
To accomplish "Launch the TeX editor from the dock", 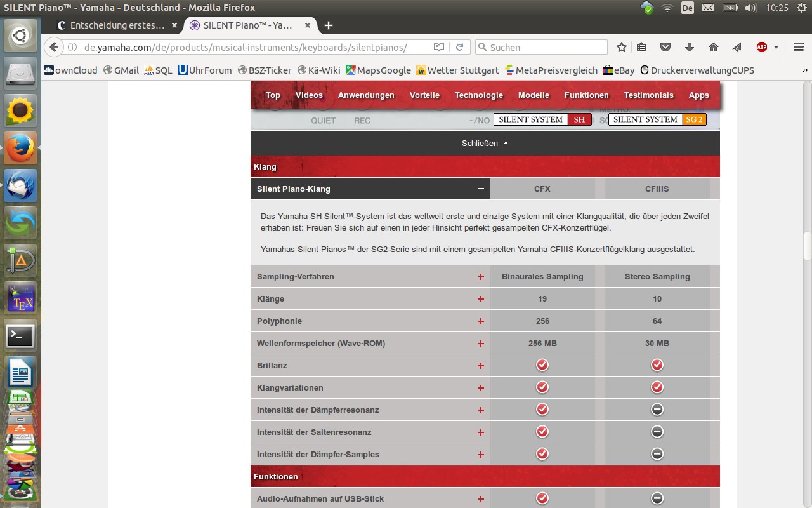I will [20, 298].
